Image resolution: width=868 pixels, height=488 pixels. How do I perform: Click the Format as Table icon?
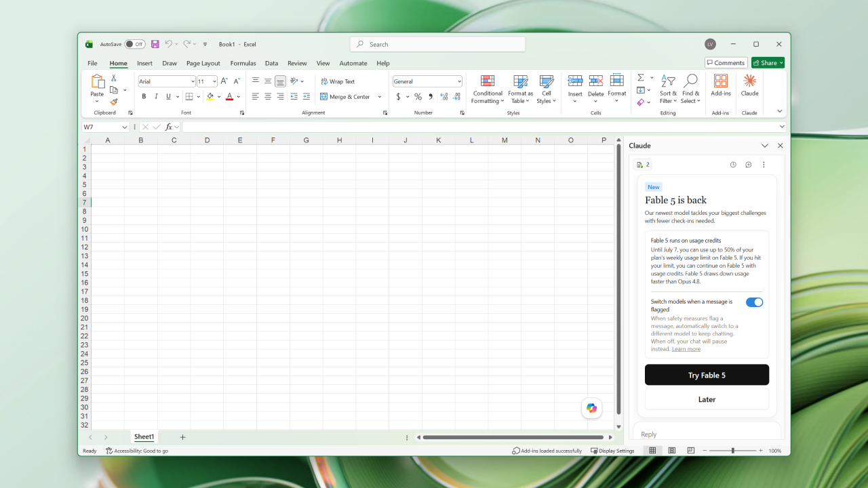[521, 81]
